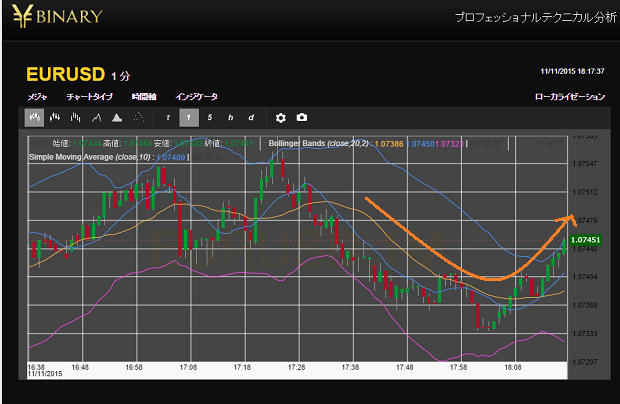The width and height of the screenshot is (620, 404).
Task: Click the 1.07512 price axis label
Action: [x=585, y=192]
